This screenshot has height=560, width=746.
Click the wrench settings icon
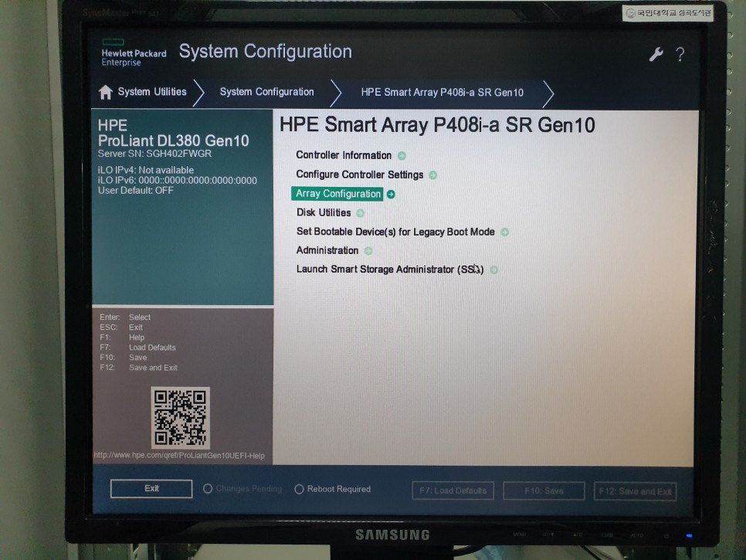tap(656, 54)
